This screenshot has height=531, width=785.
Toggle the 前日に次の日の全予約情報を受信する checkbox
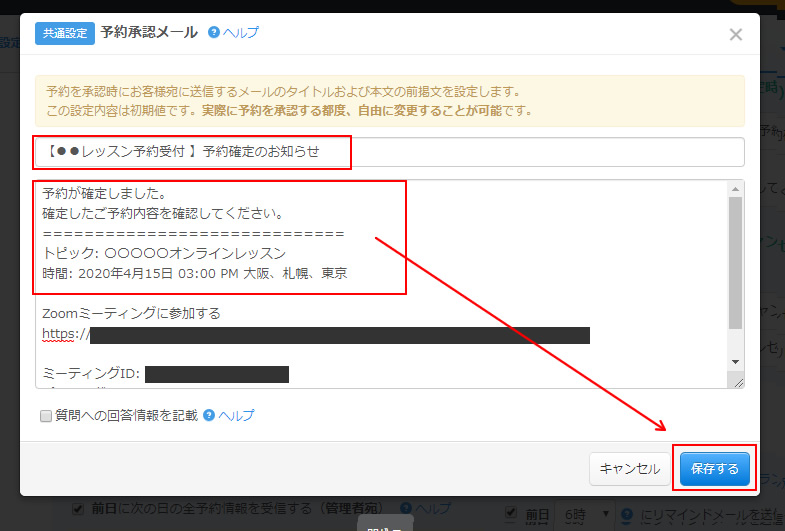78,509
